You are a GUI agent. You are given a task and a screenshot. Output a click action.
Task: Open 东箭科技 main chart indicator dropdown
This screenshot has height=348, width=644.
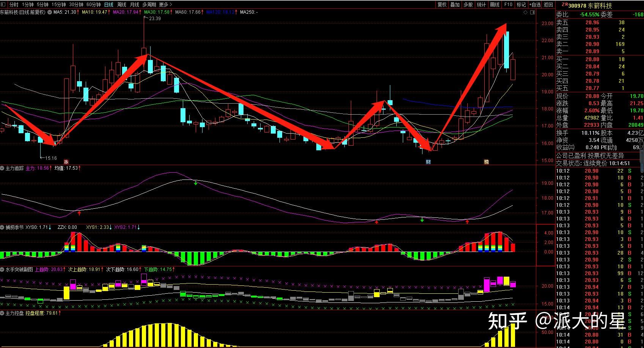50,12
